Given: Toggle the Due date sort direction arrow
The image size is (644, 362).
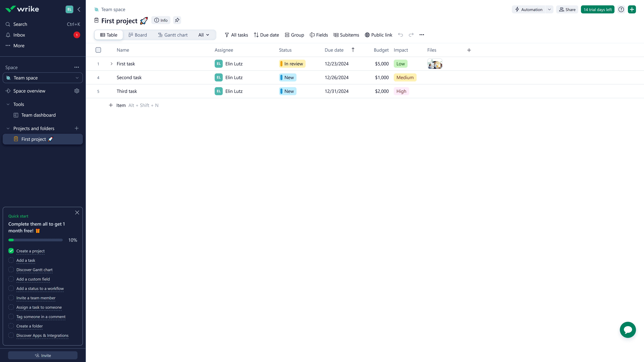Looking at the screenshot, I should (x=353, y=50).
